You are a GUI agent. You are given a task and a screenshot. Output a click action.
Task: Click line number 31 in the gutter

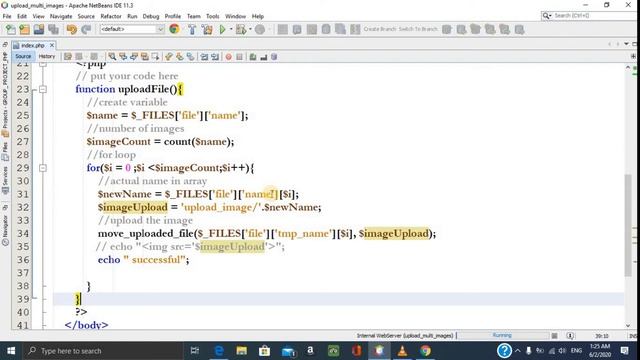[23, 194]
